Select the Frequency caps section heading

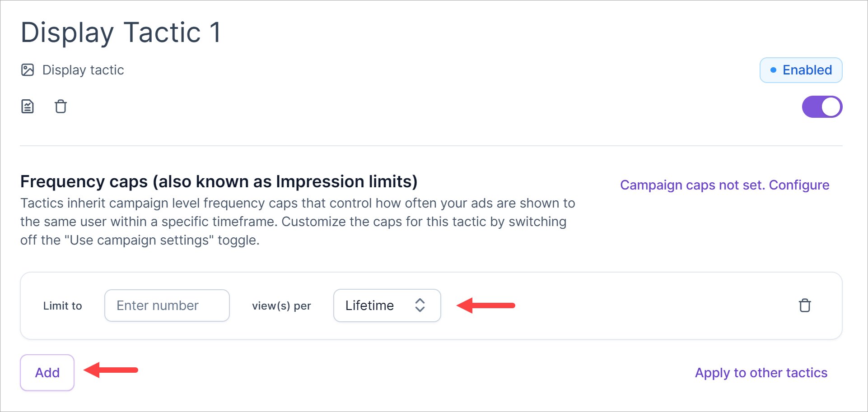[x=219, y=181]
